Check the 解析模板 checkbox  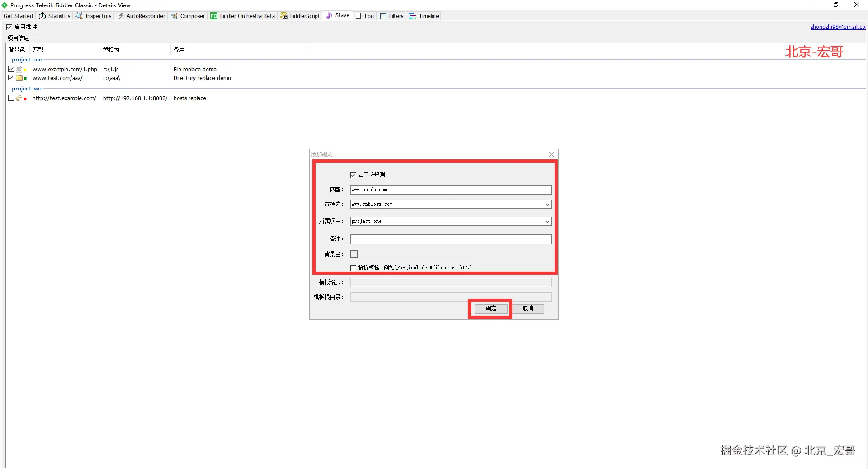click(x=354, y=268)
